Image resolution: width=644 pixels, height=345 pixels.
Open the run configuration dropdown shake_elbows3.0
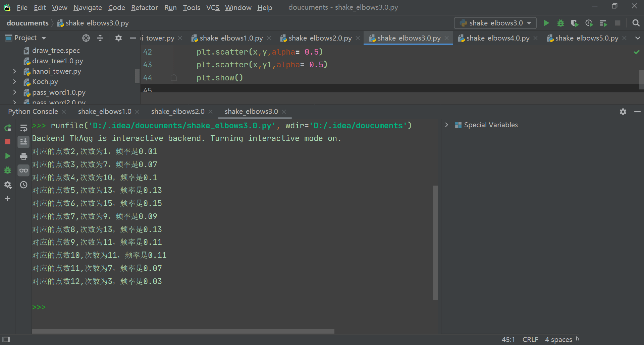495,23
